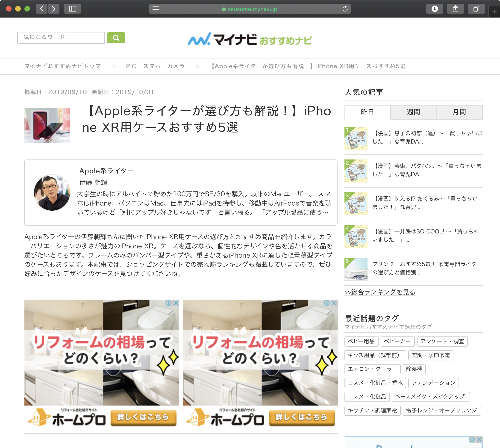Open ad info icon on left ホームプロ ad
This screenshot has height=448, width=500.
tap(169, 303)
